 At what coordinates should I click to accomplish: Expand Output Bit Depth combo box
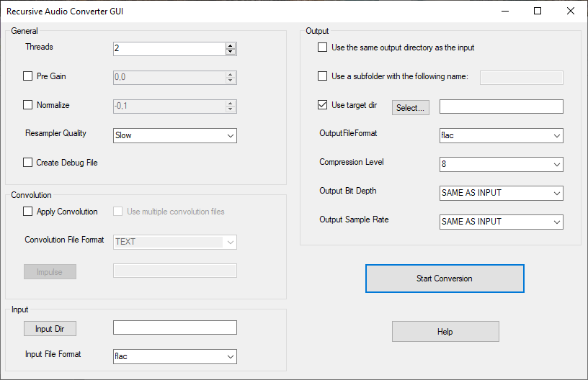pos(501,193)
